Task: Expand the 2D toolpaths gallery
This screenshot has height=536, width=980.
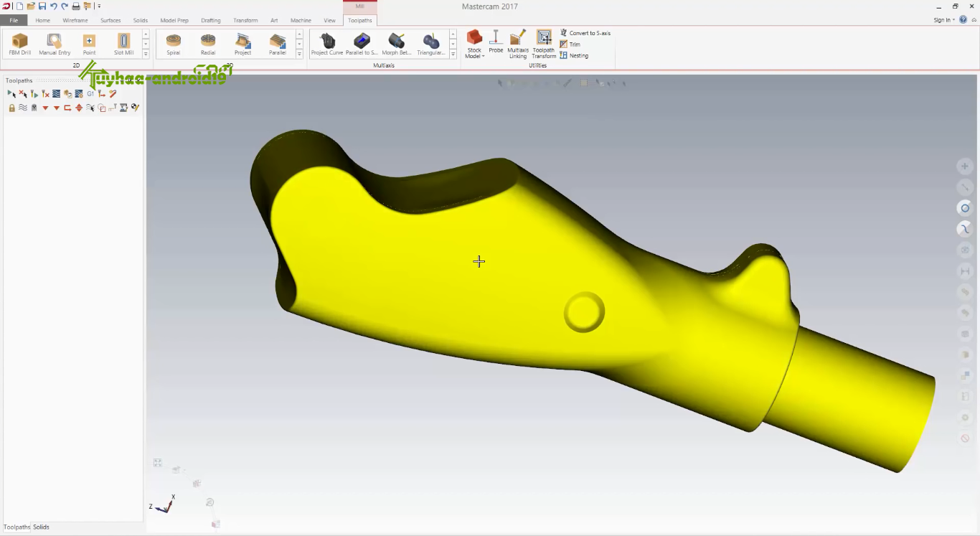Action: point(146,55)
